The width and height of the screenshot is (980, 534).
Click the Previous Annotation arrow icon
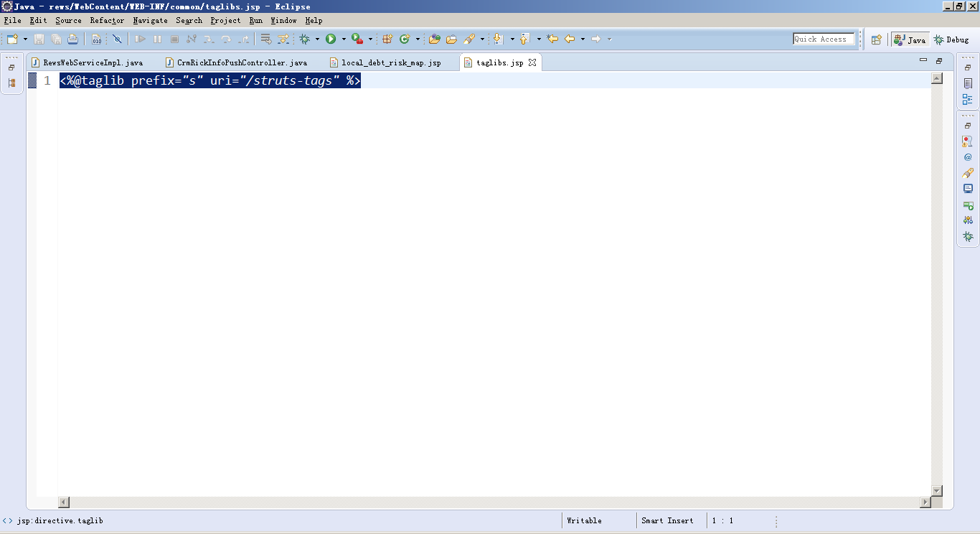pos(524,39)
